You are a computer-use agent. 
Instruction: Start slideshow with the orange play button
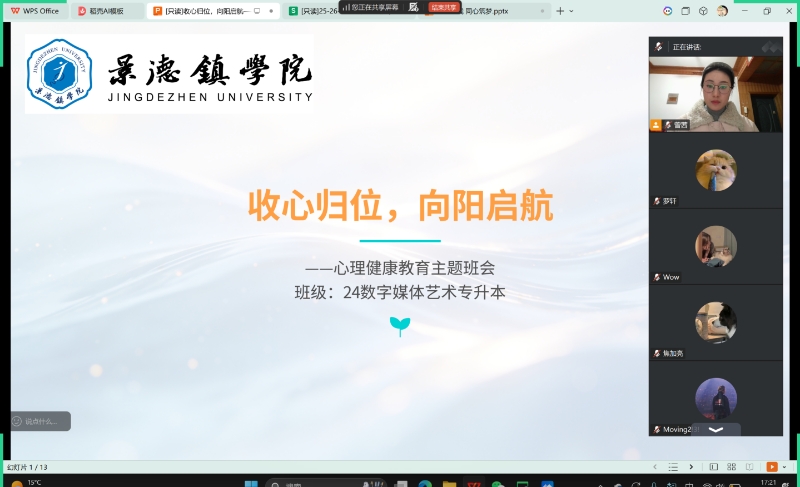tap(771, 467)
